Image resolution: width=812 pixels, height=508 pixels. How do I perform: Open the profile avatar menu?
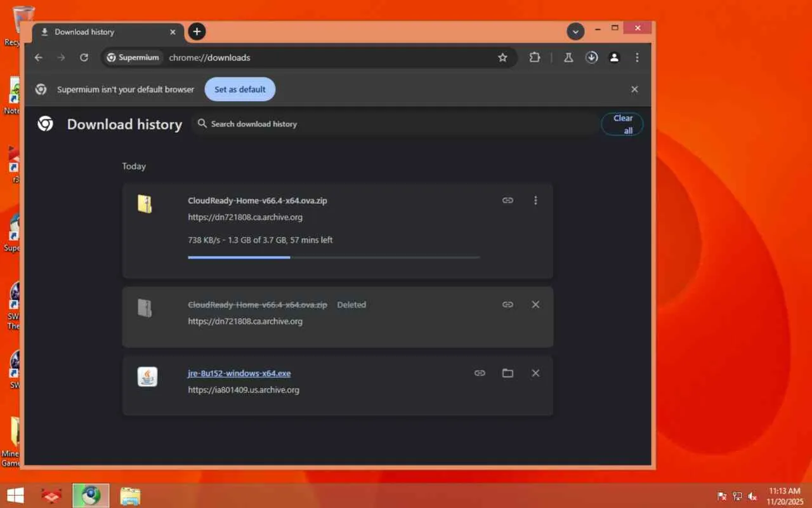pos(614,57)
